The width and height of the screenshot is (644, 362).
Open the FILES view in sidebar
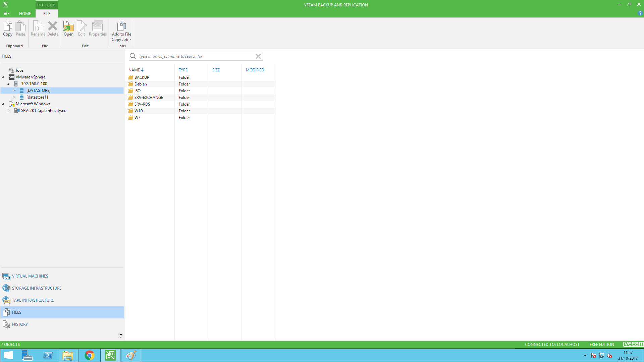tap(62, 312)
